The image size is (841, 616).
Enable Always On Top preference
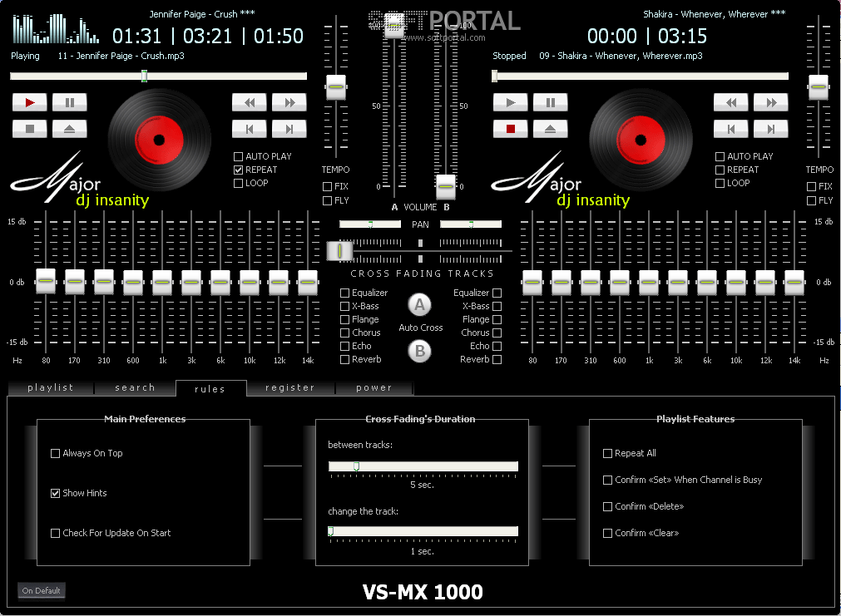(55, 454)
